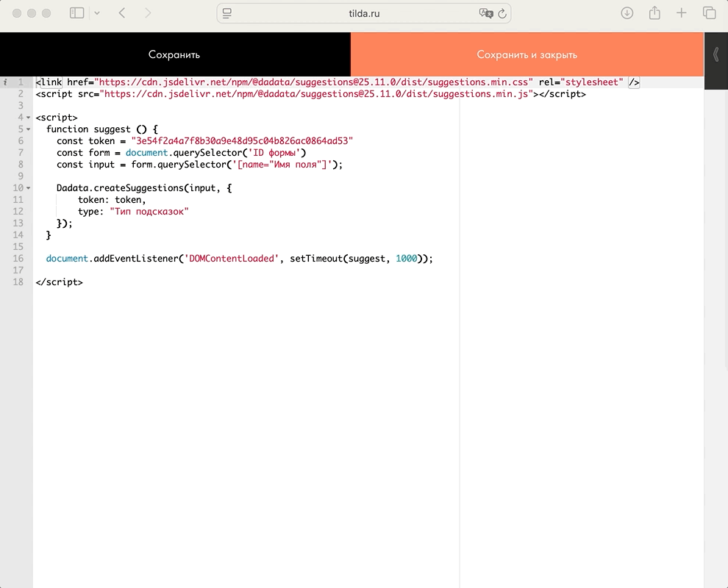Screen dimensions: 728x588
Task: Open the sidebar options dropdown chevron
Action: [97, 13]
